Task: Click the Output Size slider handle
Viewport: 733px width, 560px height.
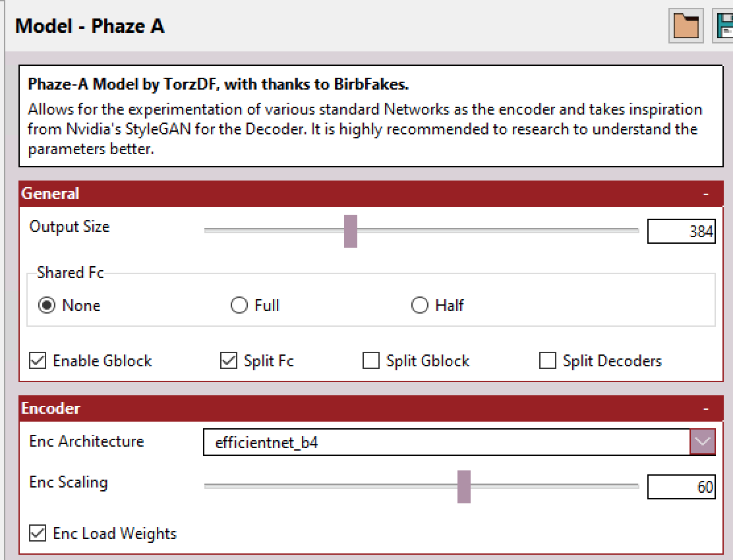Action: [x=351, y=231]
